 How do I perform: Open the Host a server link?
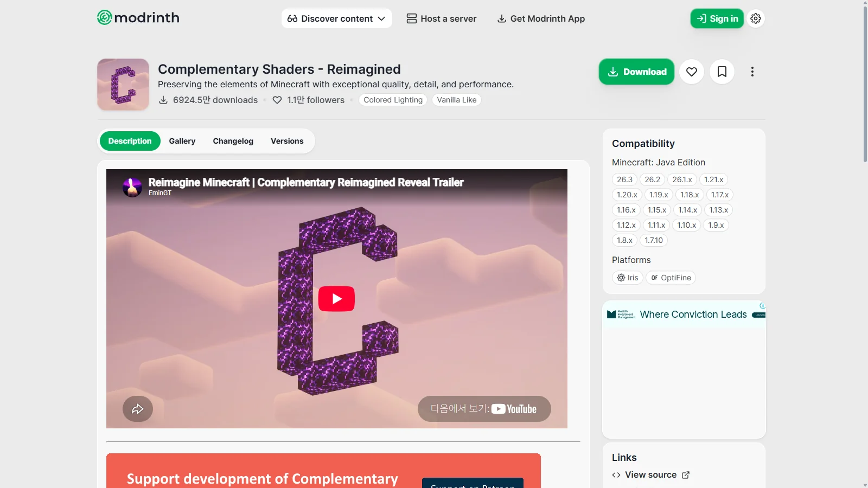pos(442,18)
